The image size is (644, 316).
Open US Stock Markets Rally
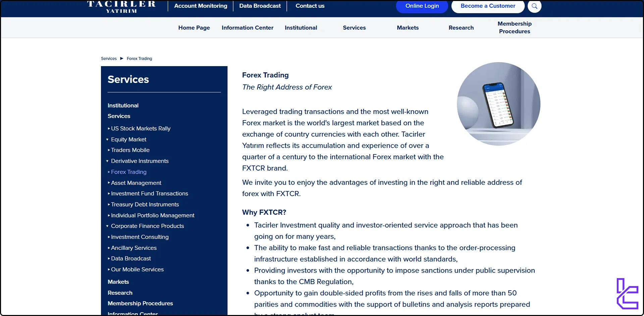(141, 129)
